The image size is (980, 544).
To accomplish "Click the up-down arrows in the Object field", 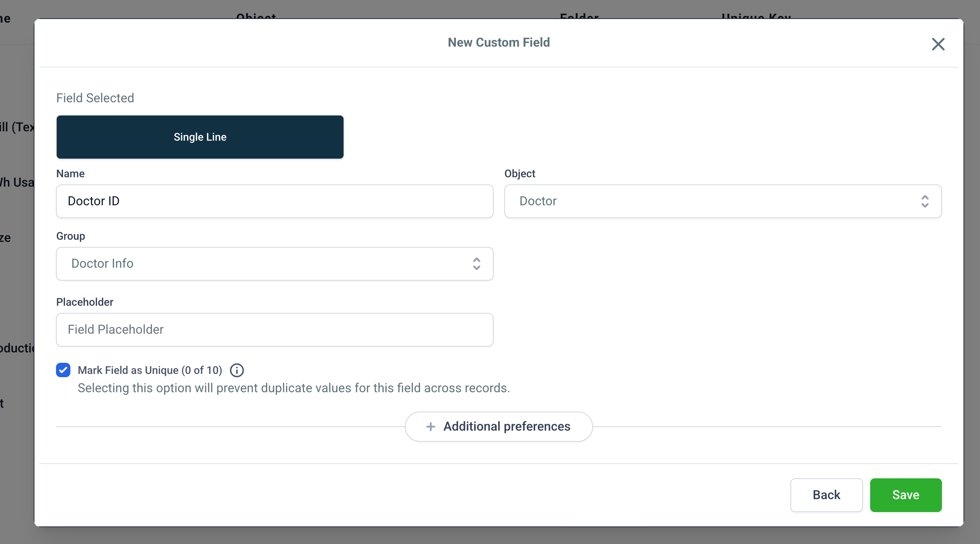I will pyautogui.click(x=924, y=201).
